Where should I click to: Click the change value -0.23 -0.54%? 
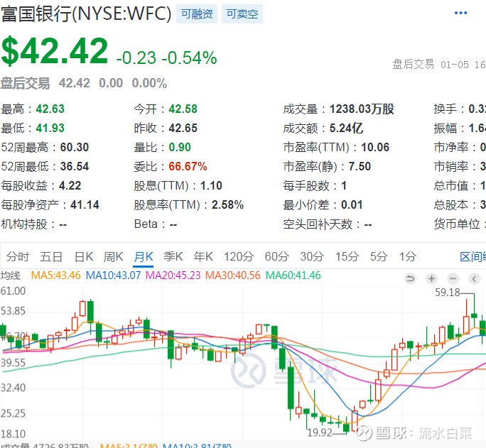(x=166, y=58)
